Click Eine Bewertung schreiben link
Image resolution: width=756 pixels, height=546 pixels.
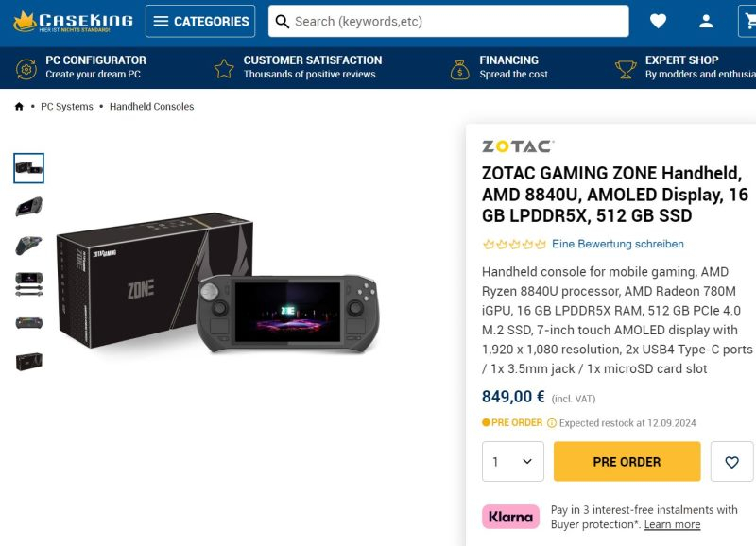617,244
